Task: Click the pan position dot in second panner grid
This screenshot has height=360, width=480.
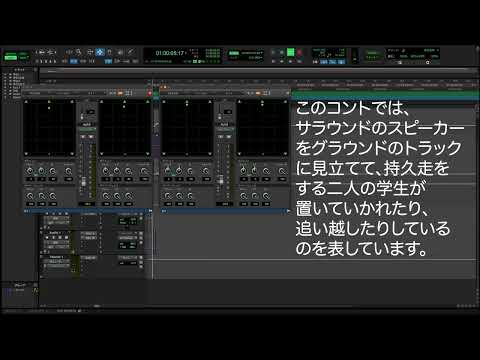Action: click(x=124, y=107)
